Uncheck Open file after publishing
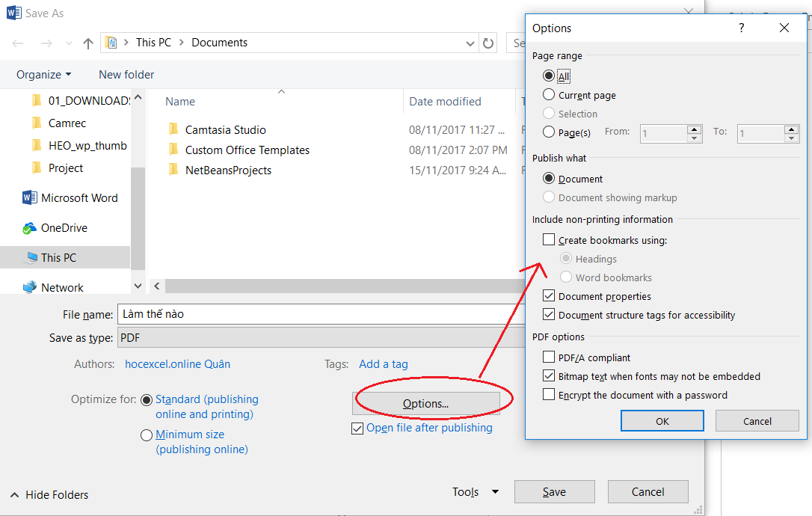Viewport: 812px width, 516px height. click(x=357, y=429)
